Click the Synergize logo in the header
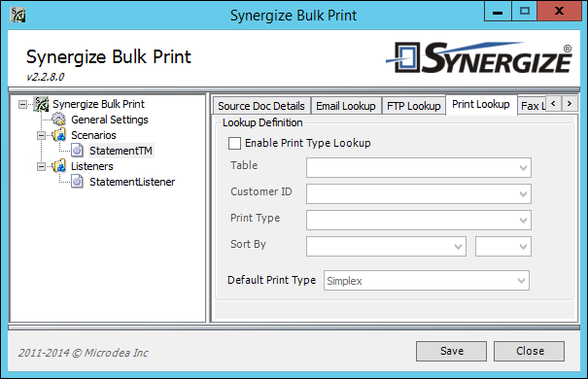Viewport: 588px width, 379px height. click(479, 57)
